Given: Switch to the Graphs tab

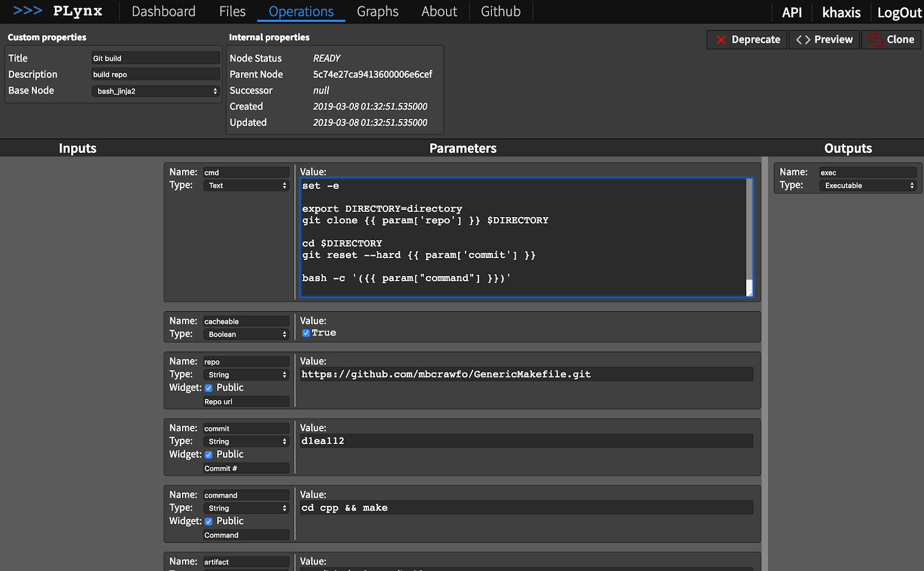Looking at the screenshot, I should click(377, 12).
